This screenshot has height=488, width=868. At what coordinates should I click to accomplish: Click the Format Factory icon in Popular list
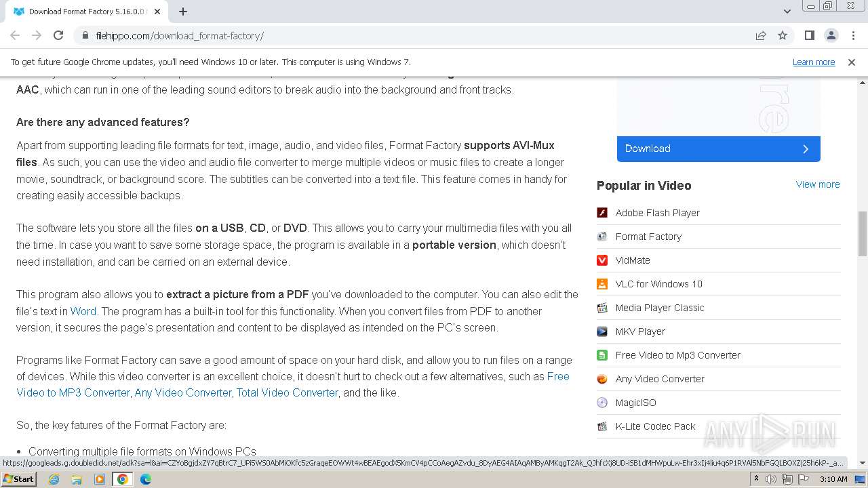pos(602,237)
